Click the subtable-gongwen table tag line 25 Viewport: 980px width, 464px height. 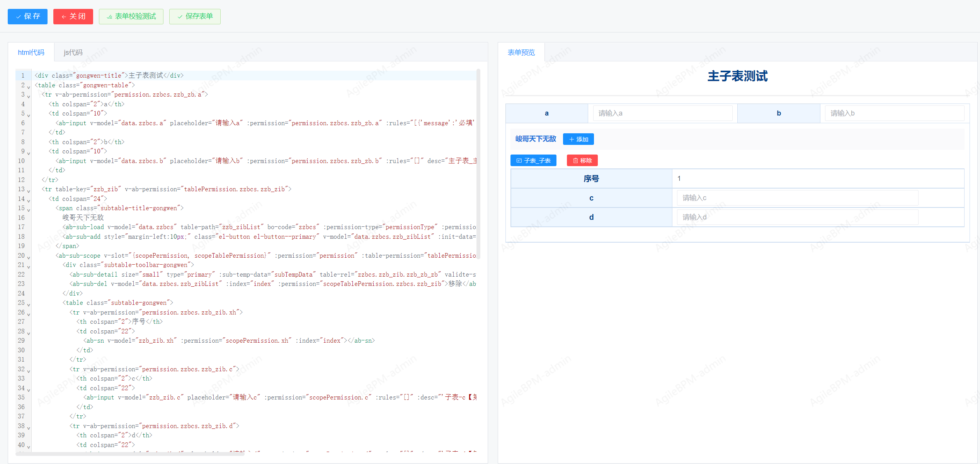[117, 303]
